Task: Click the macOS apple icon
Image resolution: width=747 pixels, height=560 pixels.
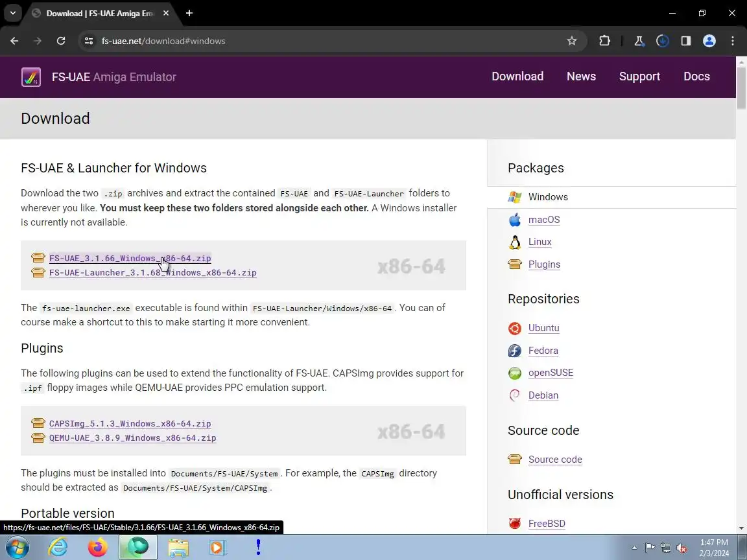Action: click(514, 220)
